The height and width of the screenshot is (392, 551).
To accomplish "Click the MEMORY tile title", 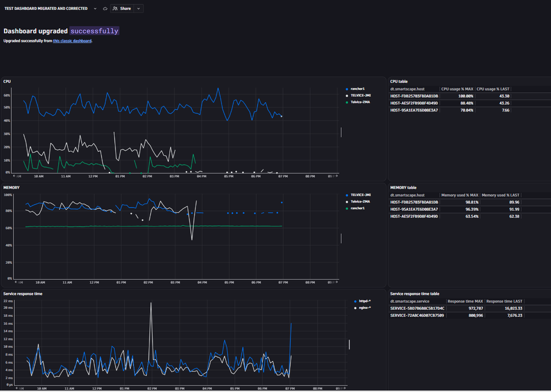I will click(x=11, y=187).
